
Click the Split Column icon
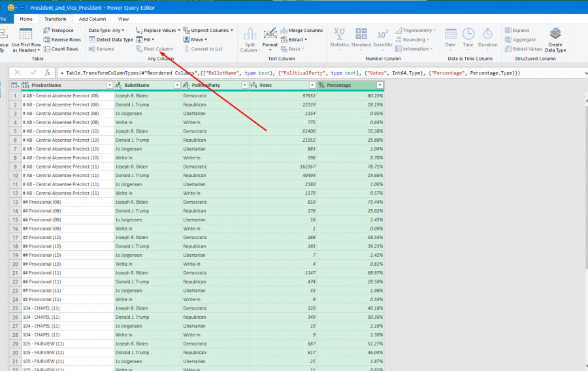[250, 35]
